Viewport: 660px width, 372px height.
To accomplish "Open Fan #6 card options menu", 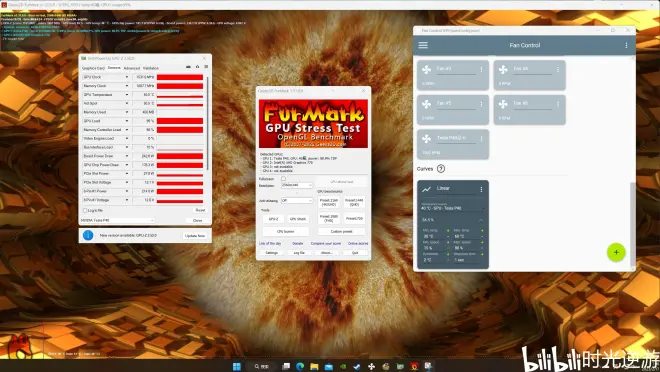I will tap(558, 104).
